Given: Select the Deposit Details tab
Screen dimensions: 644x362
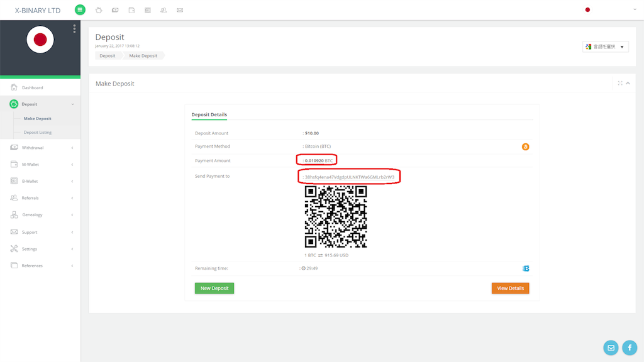Looking at the screenshot, I should (x=209, y=115).
